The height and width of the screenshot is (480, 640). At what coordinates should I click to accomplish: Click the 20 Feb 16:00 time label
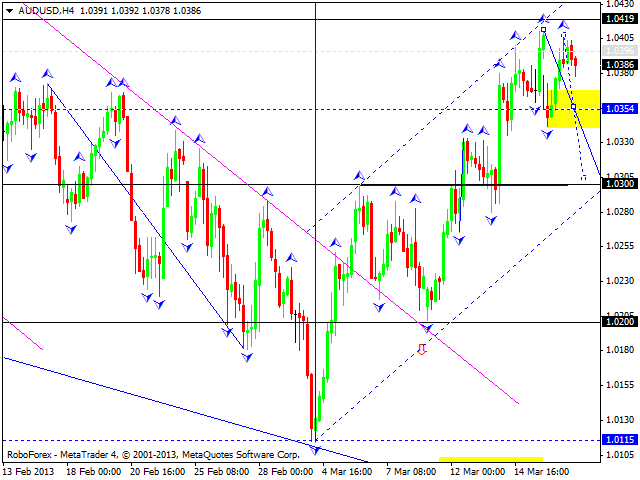[158, 471]
